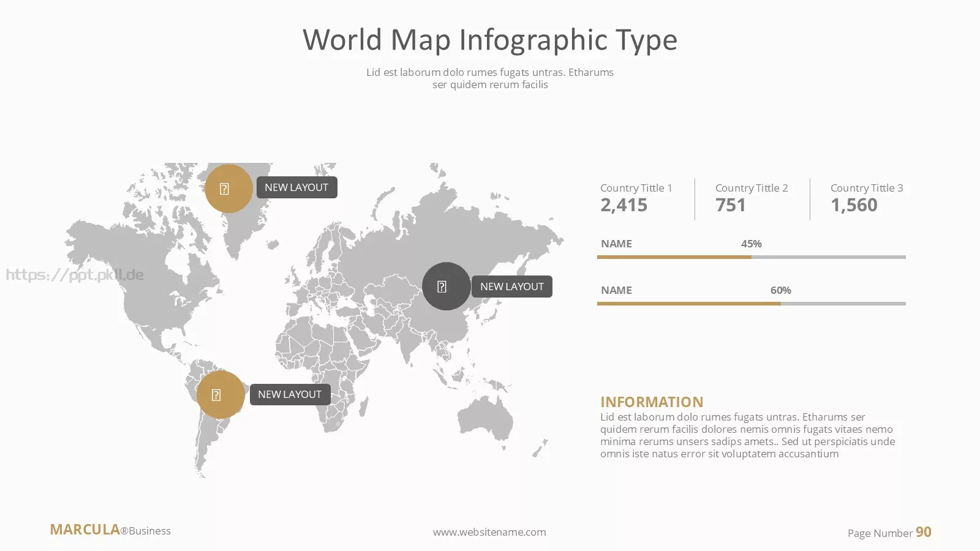Image resolution: width=980 pixels, height=551 pixels.
Task: Click the 60% NAME progress bar
Action: pos(752,304)
